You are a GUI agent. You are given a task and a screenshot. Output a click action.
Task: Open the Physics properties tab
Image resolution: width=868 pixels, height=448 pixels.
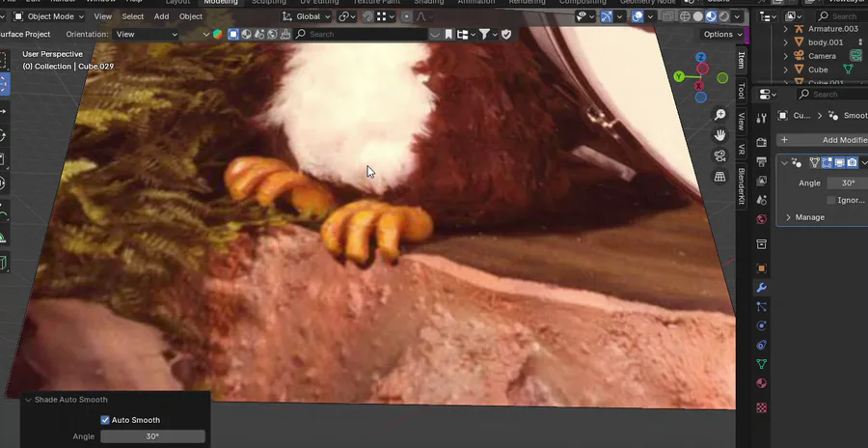coord(762,326)
